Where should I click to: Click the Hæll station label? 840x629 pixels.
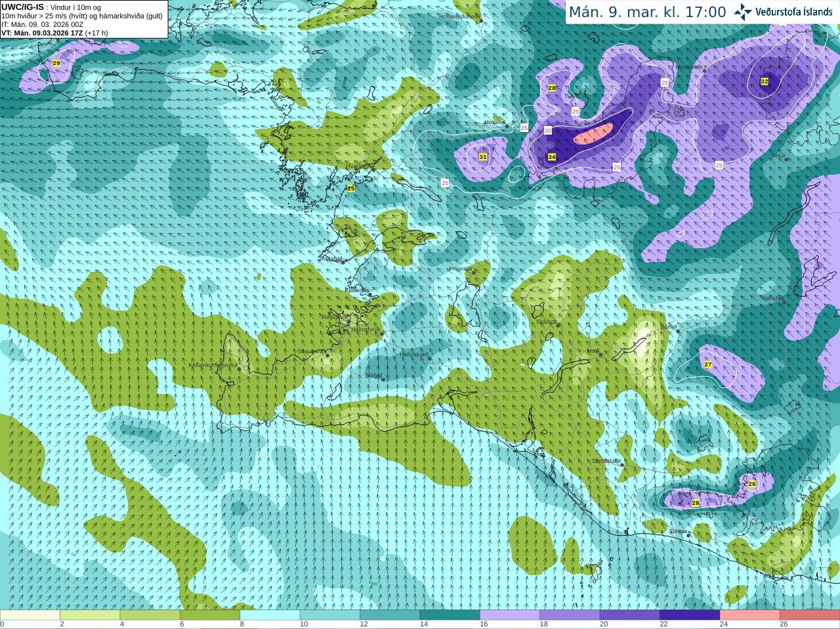point(593,351)
